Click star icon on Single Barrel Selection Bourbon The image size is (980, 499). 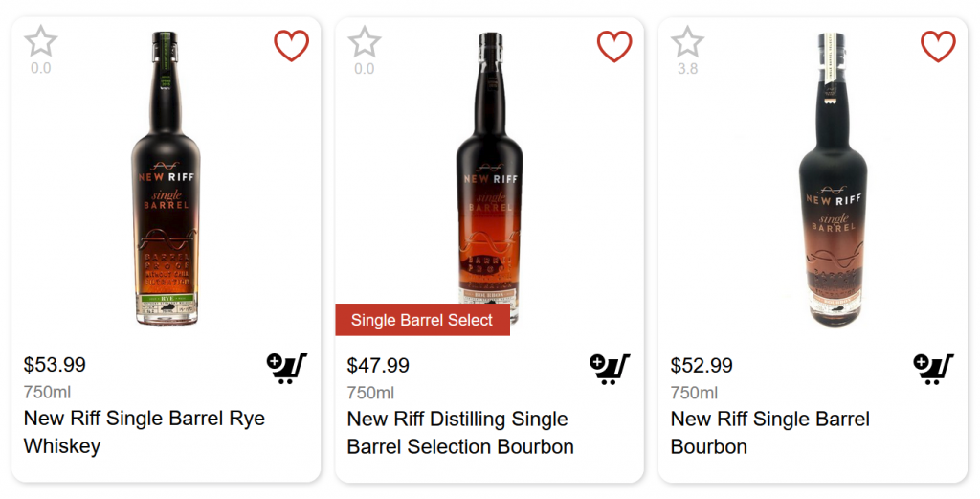[x=365, y=42]
